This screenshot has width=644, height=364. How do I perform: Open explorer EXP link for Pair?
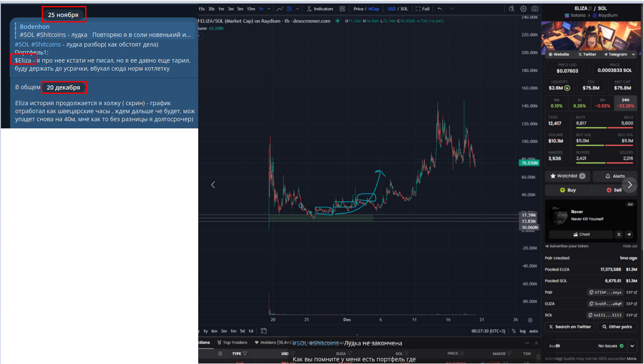pyautogui.click(x=631, y=292)
